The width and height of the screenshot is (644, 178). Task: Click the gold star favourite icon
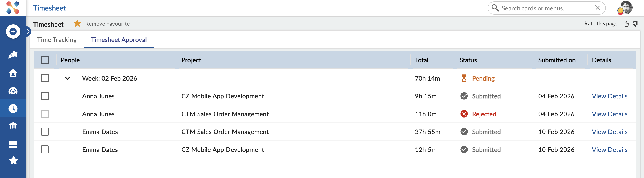(x=77, y=23)
